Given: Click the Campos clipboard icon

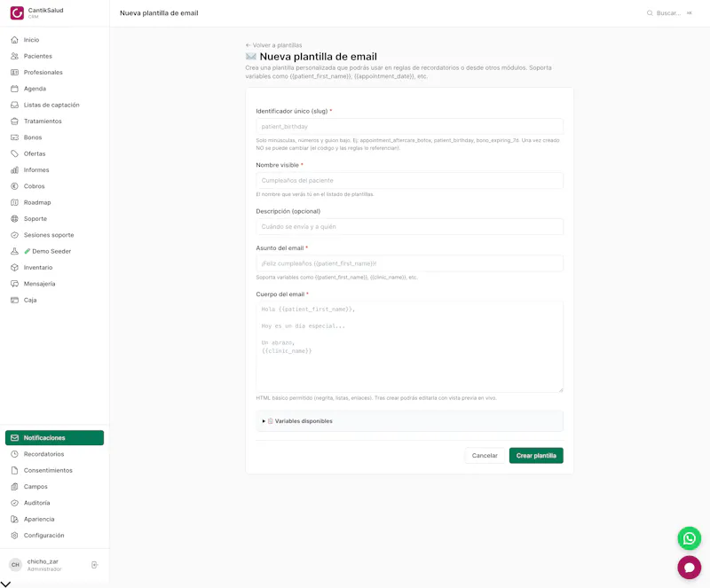Looking at the screenshot, I should click(x=14, y=487).
